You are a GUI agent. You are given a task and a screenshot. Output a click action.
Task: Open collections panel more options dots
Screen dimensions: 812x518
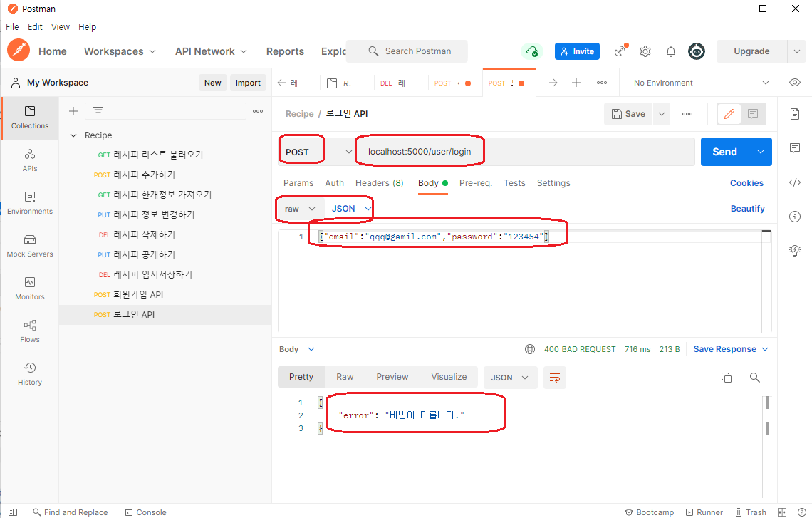[258, 111]
